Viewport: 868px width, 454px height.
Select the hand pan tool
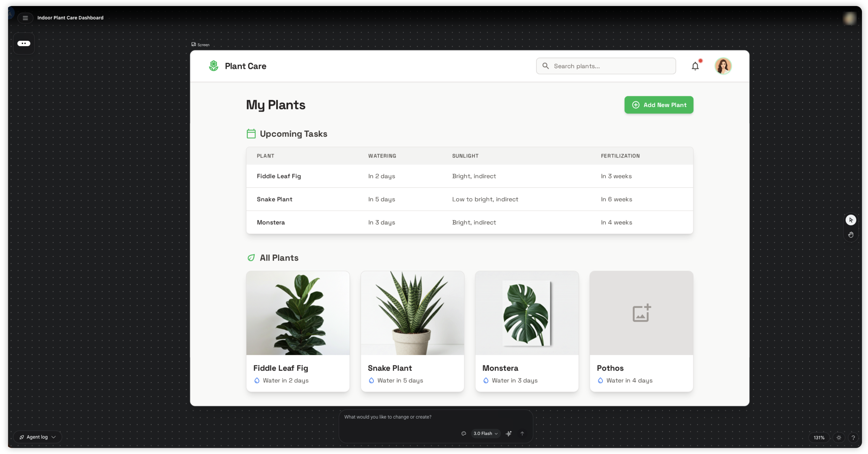(851, 235)
